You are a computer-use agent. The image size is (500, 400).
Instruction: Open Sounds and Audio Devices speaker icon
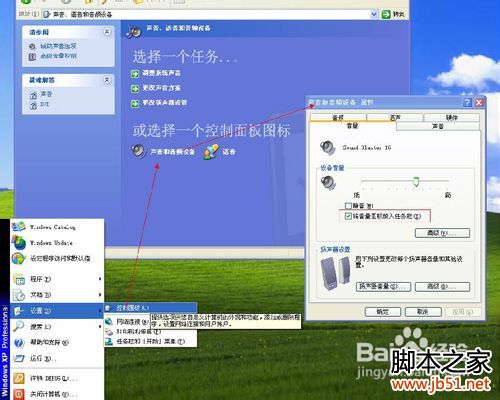point(138,151)
